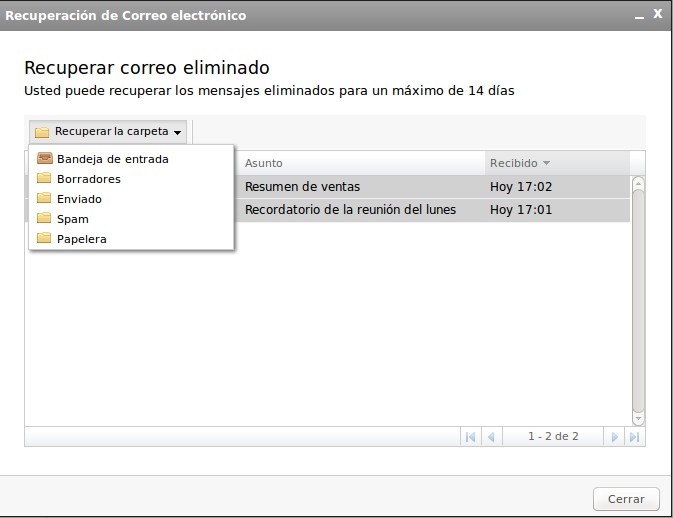
Task: Click the scrollbar up arrow
Action: tap(638, 184)
